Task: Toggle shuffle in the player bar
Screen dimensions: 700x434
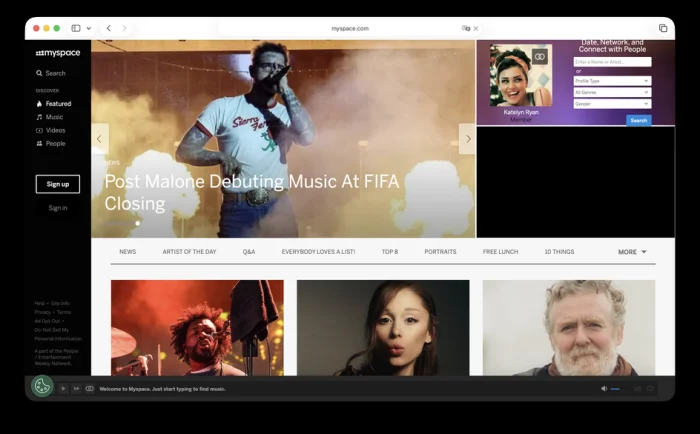Action: (637, 389)
